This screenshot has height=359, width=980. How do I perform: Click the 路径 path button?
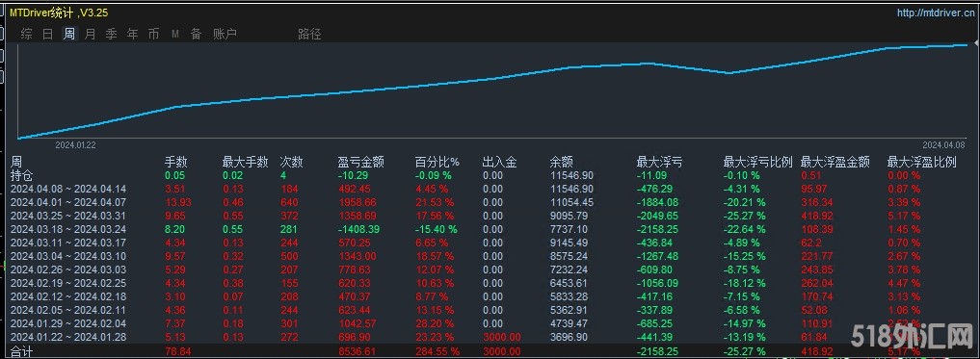309,35
